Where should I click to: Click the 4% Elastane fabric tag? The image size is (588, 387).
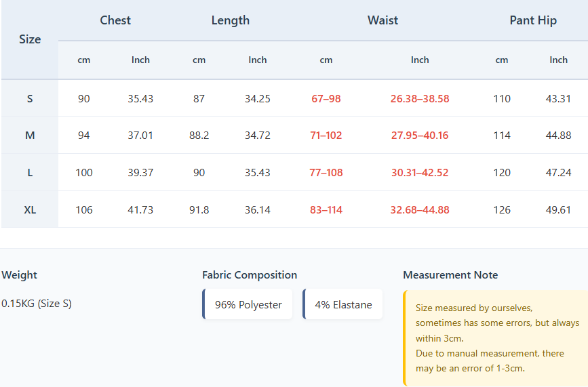343,304
